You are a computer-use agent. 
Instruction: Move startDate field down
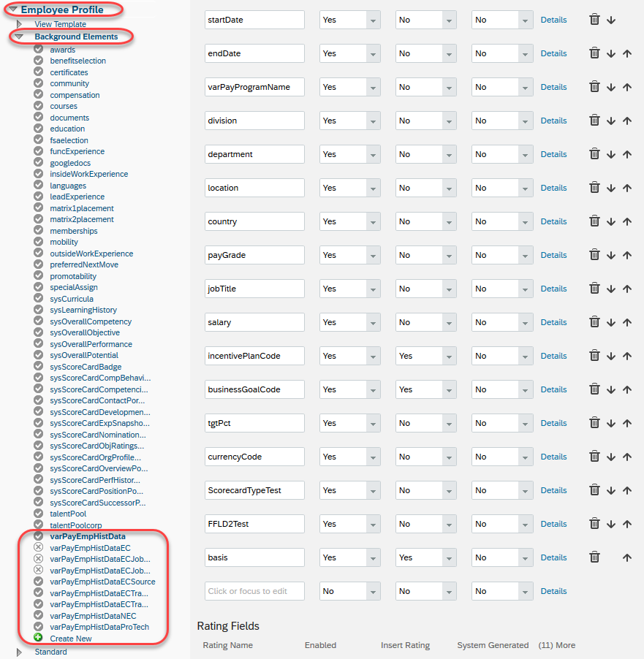point(611,20)
